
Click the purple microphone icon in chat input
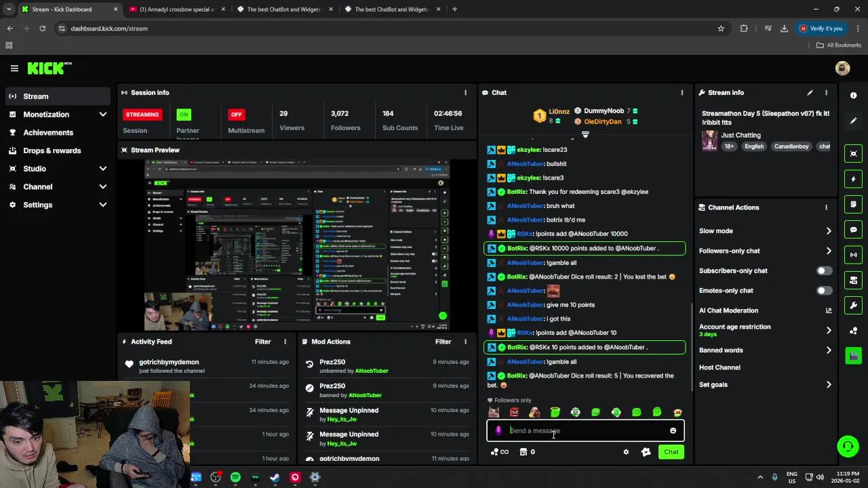[498, 431]
